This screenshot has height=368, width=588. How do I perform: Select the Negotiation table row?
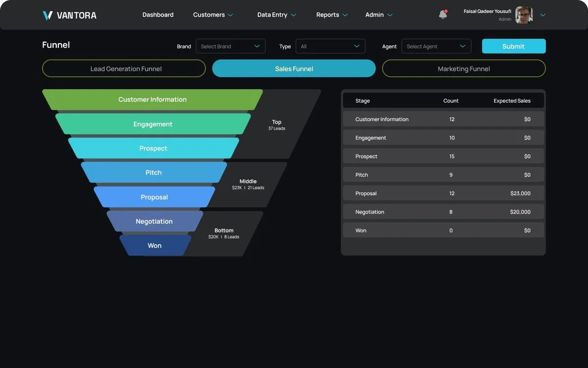click(x=443, y=212)
